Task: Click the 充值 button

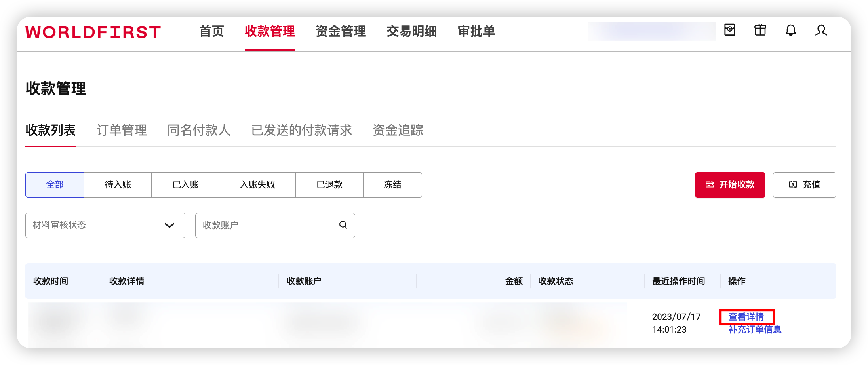Action: pyautogui.click(x=804, y=184)
